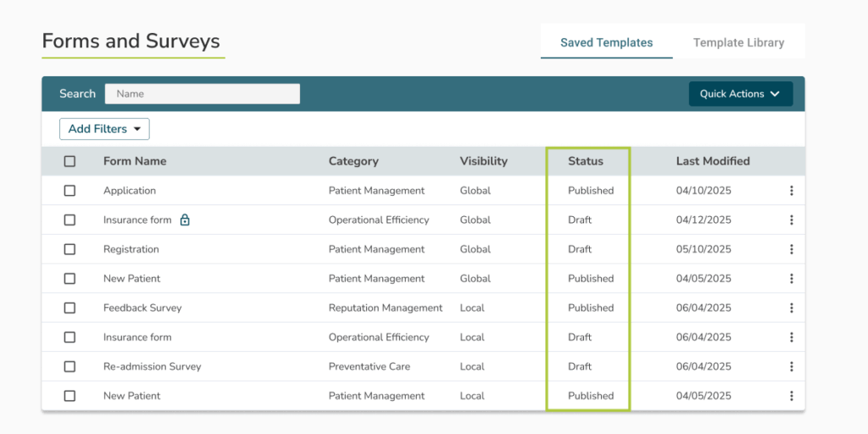Image resolution: width=868 pixels, height=434 pixels.
Task: Tick the Re-admission Survey checkbox
Action: [x=70, y=367]
